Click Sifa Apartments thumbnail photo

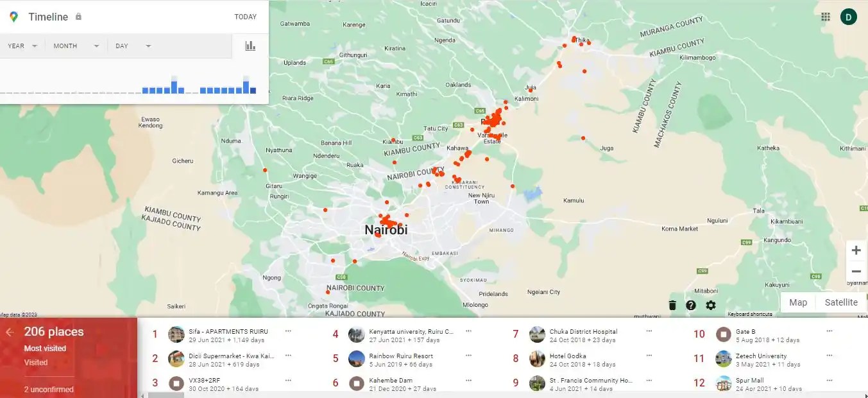click(x=176, y=334)
